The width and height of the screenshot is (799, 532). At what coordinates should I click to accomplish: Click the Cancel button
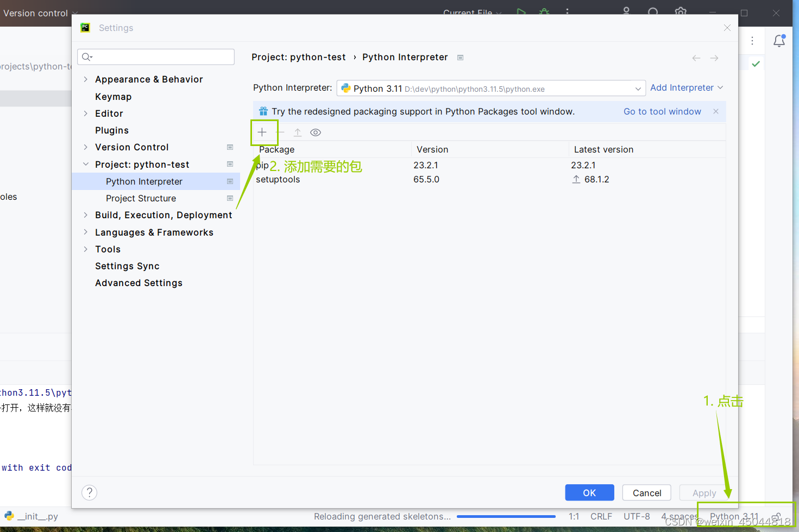(x=647, y=492)
